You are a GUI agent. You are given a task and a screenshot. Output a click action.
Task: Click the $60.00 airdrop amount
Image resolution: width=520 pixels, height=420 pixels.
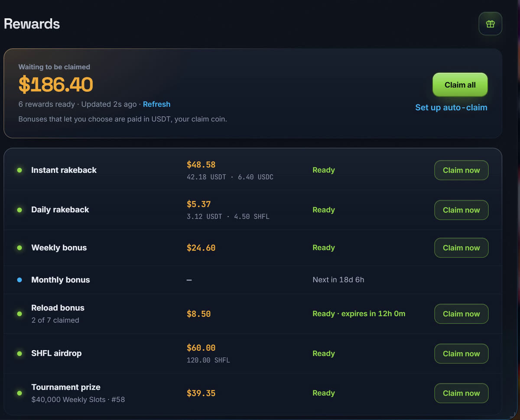(x=201, y=348)
